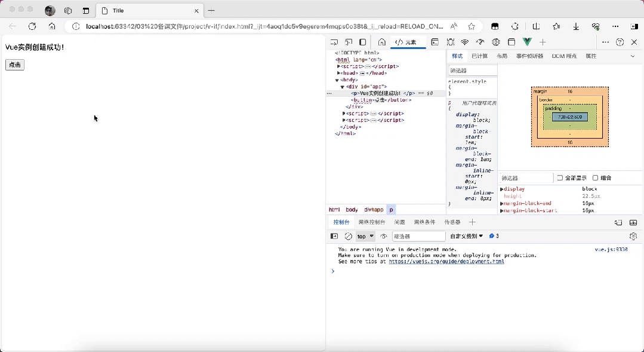Open the vuejs.org deployment guide link
This screenshot has height=352, width=644.
point(446,261)
